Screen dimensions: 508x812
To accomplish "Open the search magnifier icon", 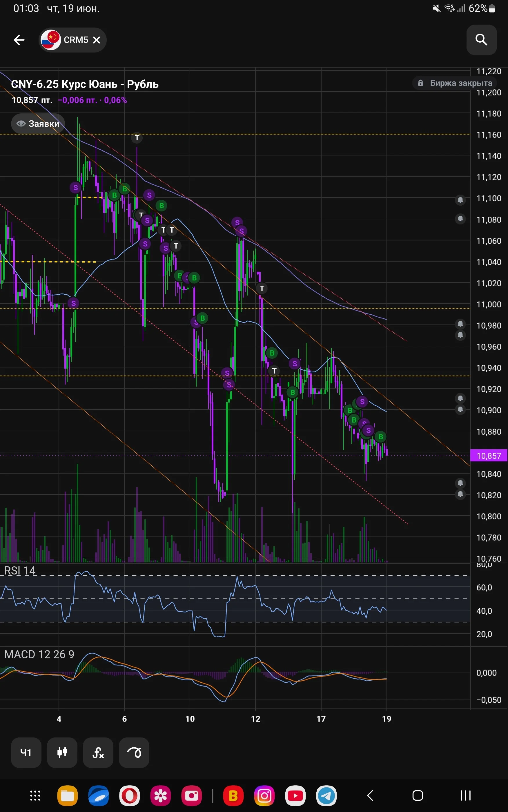I will pyautogui.click(x=481, y=40).
